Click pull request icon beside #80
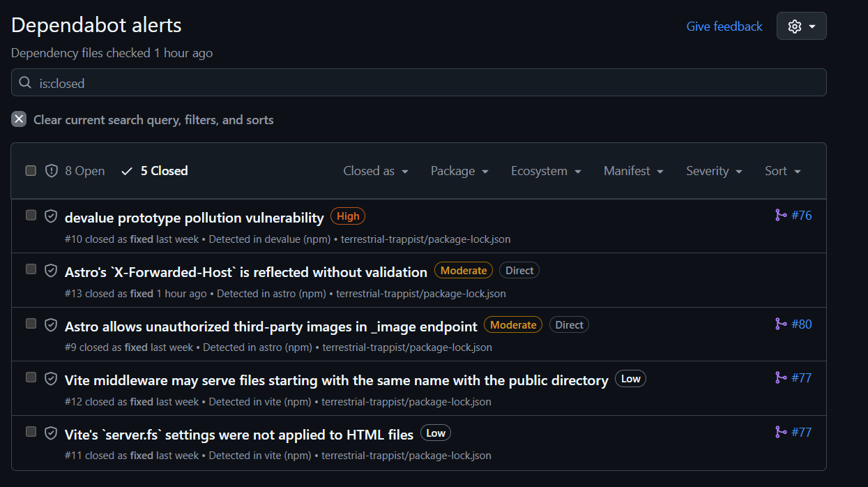868x487 pixels. [781, 324]
